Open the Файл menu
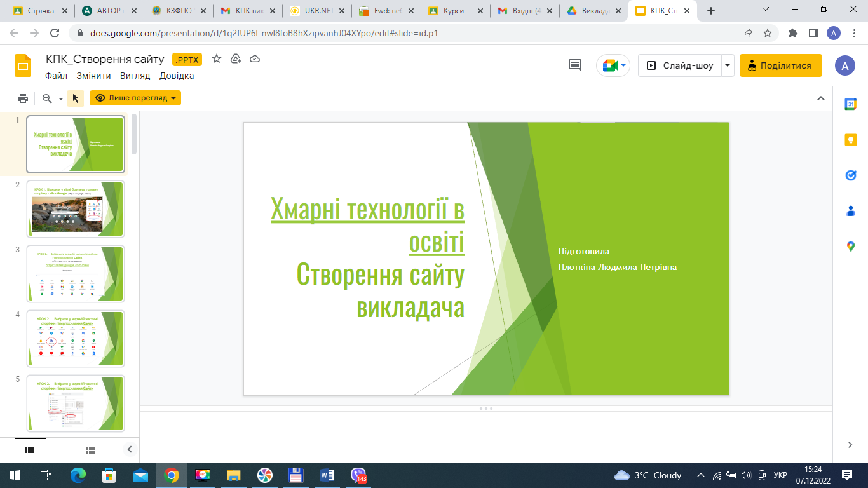 click(x=56, y=75)
